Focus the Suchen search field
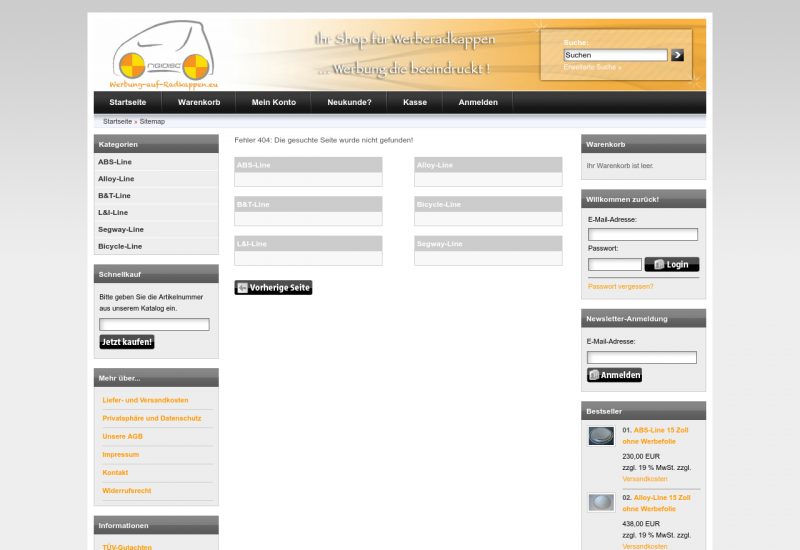 [x=615, y=55]
